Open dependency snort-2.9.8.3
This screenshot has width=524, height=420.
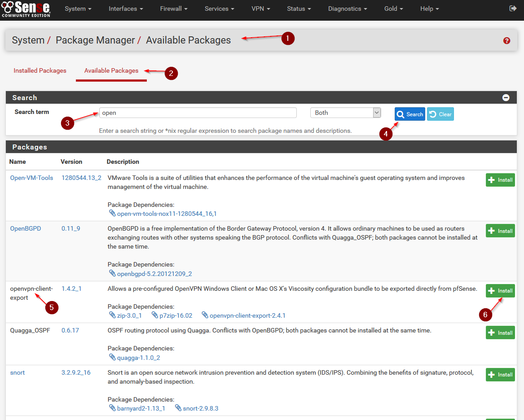click(x=201, y=408)
